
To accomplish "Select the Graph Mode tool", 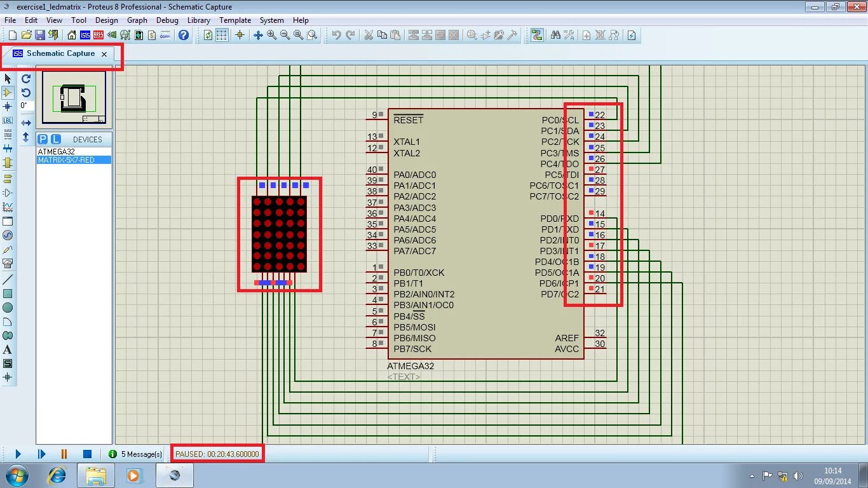I will [8, 207].
